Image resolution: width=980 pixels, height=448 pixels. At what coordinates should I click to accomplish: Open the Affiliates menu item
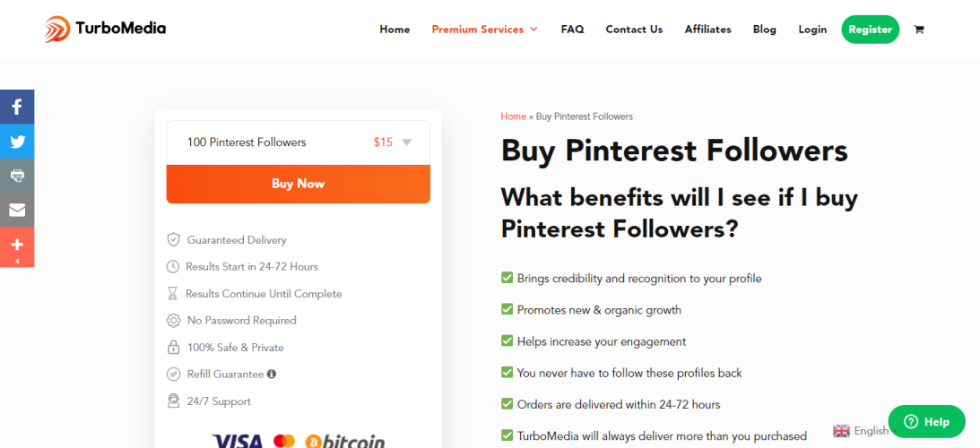click(x=707, y=30)
